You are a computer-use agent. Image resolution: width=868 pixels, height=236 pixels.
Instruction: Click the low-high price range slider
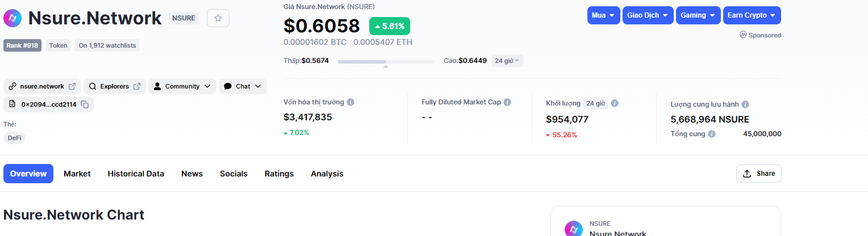pos(386,61)
